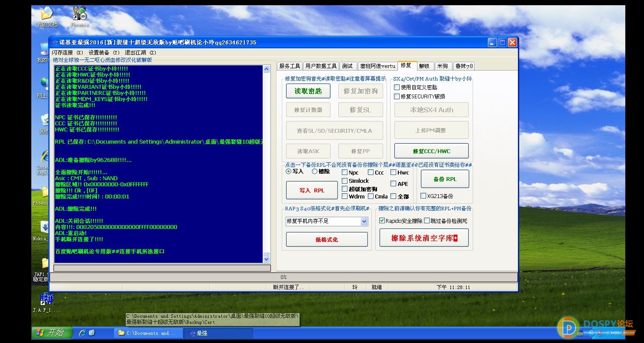Open the 闪存连接 (X) menu

tap(67, 53)
